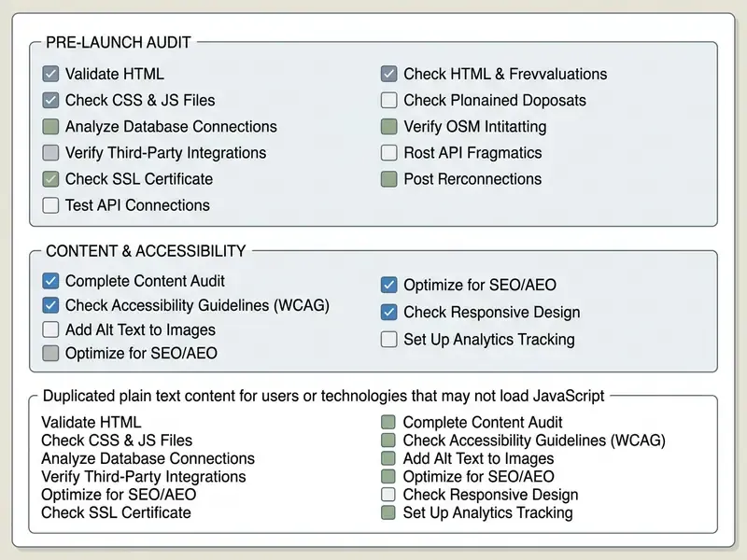
Task: Uncheck the blue checked Optimize for SEO/AEO checkbox
Action: (x=388, y=285)
